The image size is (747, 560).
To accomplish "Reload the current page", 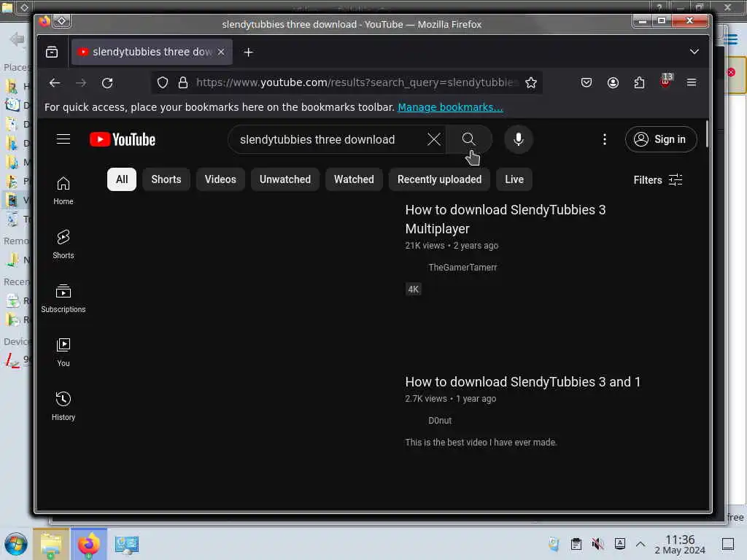I will click(107, 83).
